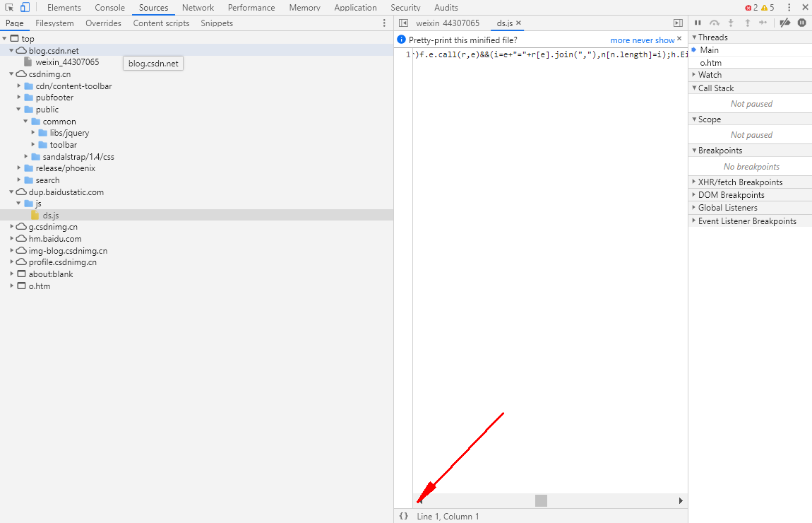
Task: Click the left scroll arrow of the editor
Action: (419, 500)
